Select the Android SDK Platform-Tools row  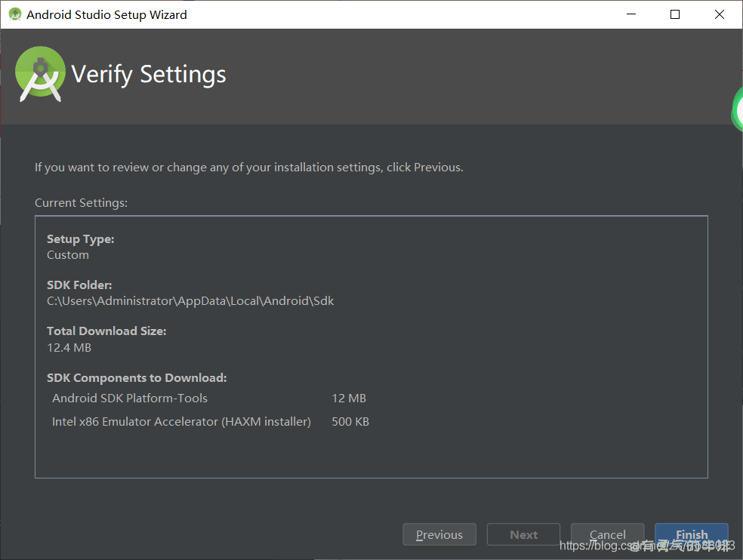pos(209,398)
